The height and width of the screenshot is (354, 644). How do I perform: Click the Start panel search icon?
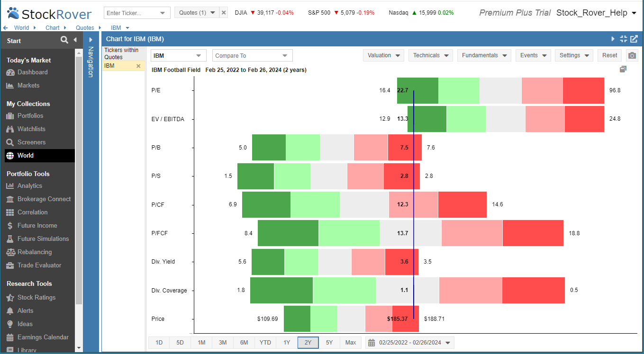click(64, 40)
